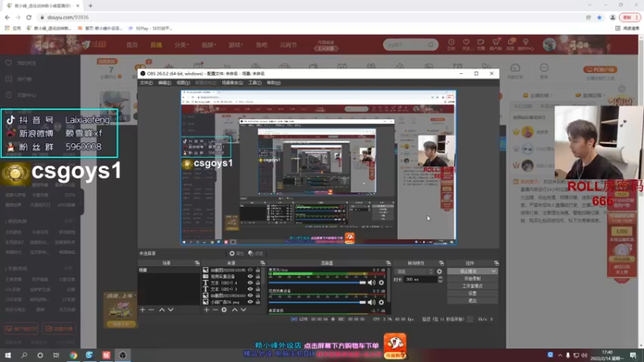Add a new scene with the plus icon
Viewport: 644px width, 362px height.
142,310
